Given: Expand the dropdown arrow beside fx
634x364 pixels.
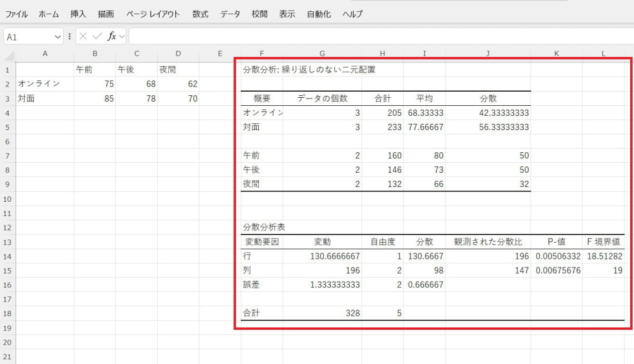Looking at the screenshot, I should tap(122, 37).
